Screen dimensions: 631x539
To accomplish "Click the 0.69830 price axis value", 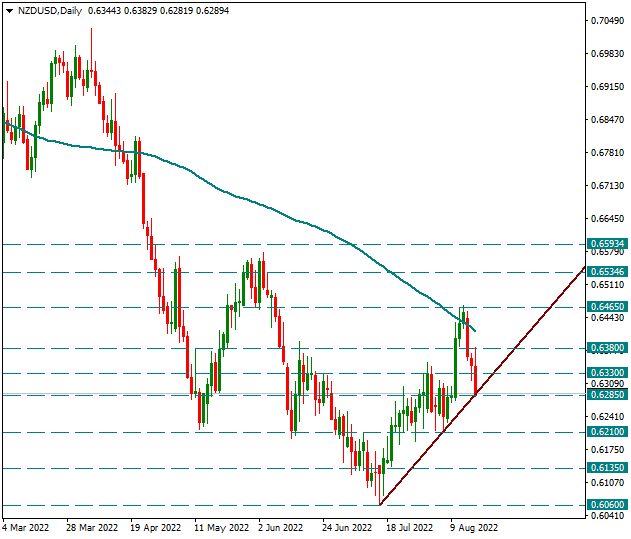I will pyautogui.click(x=607, y=54).
